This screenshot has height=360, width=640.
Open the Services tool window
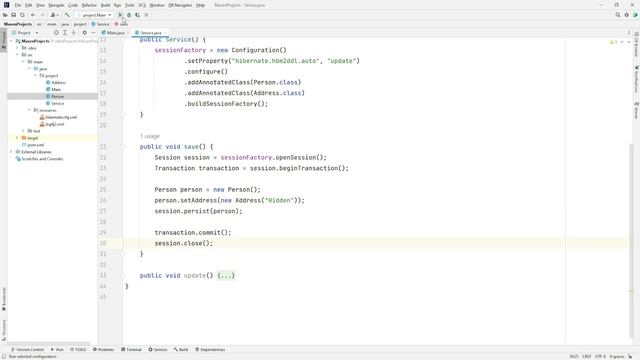pos(158,350)
